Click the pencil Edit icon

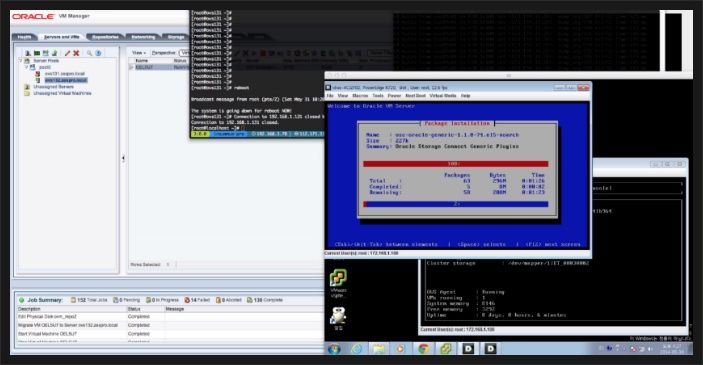(x=67, y=53)
